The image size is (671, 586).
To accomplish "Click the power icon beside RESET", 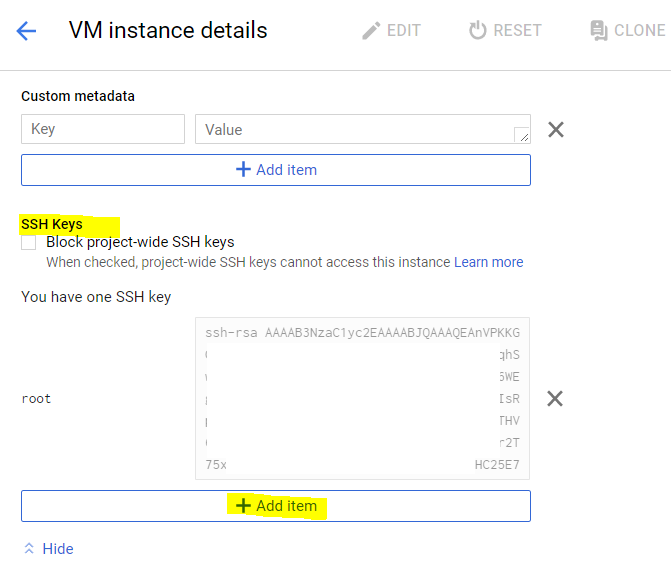I will click(478, 30).
